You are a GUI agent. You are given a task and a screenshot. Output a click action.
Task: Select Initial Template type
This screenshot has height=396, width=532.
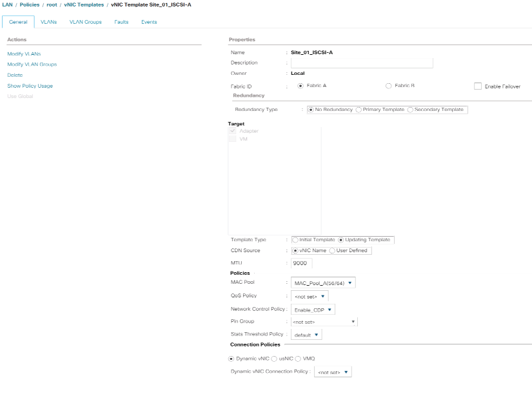pos(295,240)
